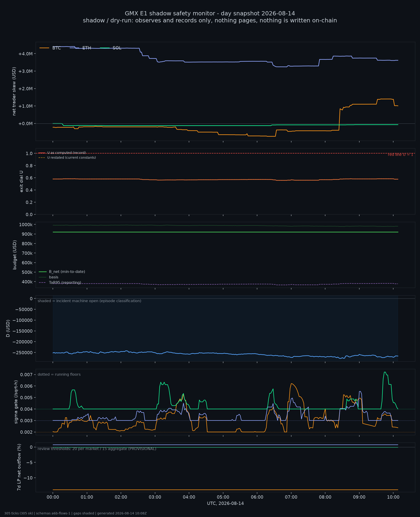Screen dimensions: 420x517
Task: Click the '500k' budget tick label
Action: (27, 272)
